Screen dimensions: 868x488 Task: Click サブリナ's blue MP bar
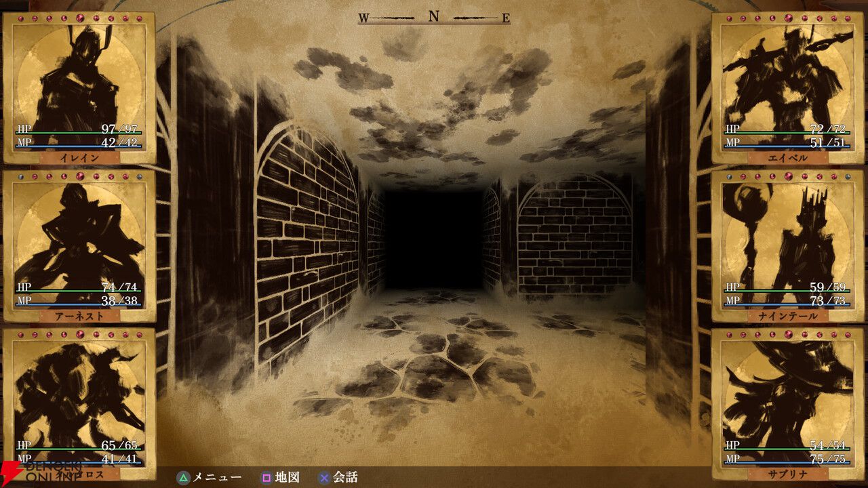click(787, 464)
